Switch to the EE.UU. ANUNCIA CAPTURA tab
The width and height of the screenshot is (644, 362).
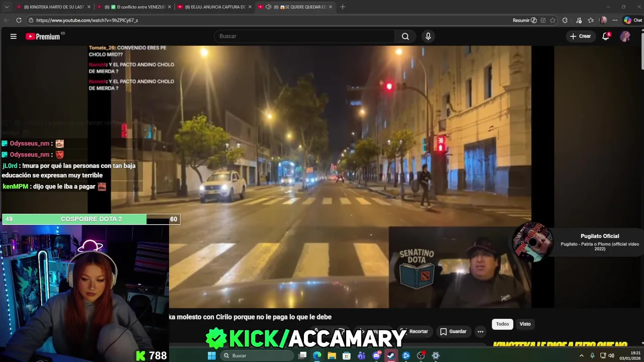[215, 7]
